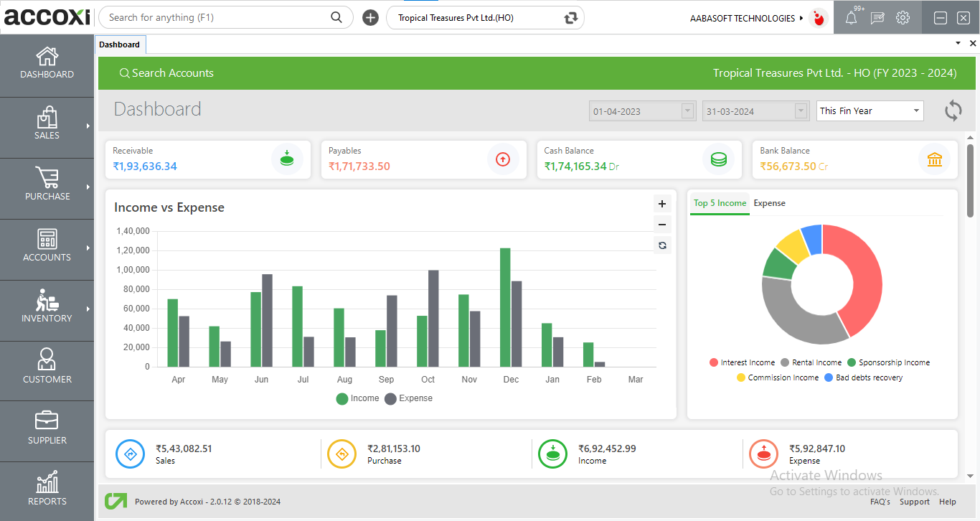Open messages using the chat bubble icon
The width and height of the screenshot is (980, 521).
pyautogui.click(x=877, y=17)
